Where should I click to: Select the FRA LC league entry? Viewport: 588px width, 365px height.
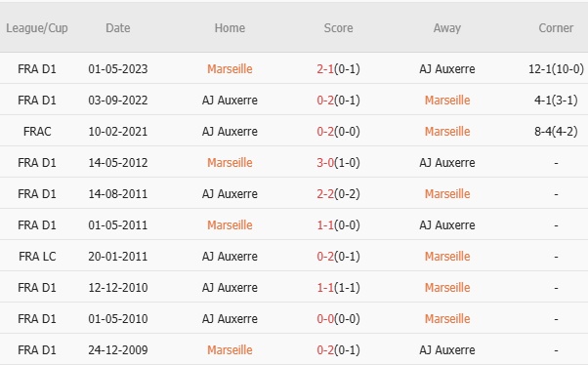(x=37, y=257)
